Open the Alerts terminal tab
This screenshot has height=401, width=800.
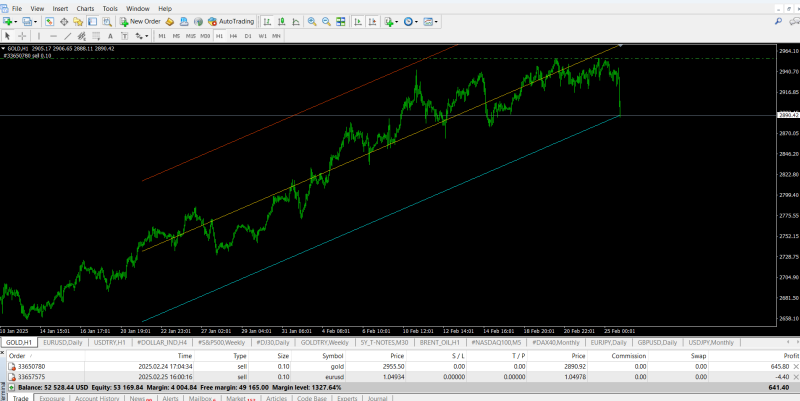point(170,398)
